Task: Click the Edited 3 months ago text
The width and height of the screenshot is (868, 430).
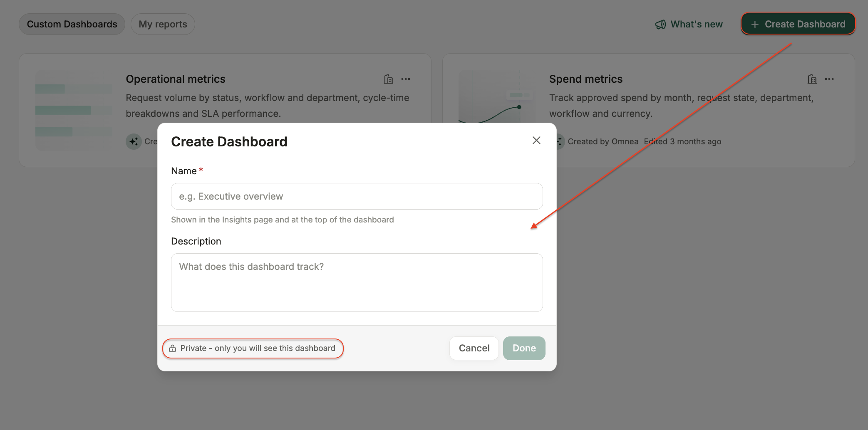Action: point(683,141)
